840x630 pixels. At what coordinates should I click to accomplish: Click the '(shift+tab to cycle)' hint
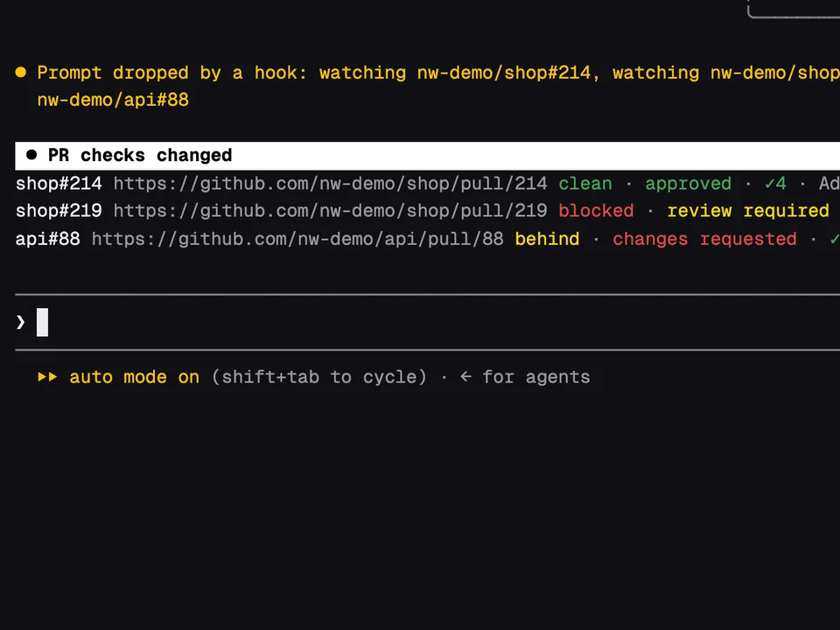[x=319, y=377]
